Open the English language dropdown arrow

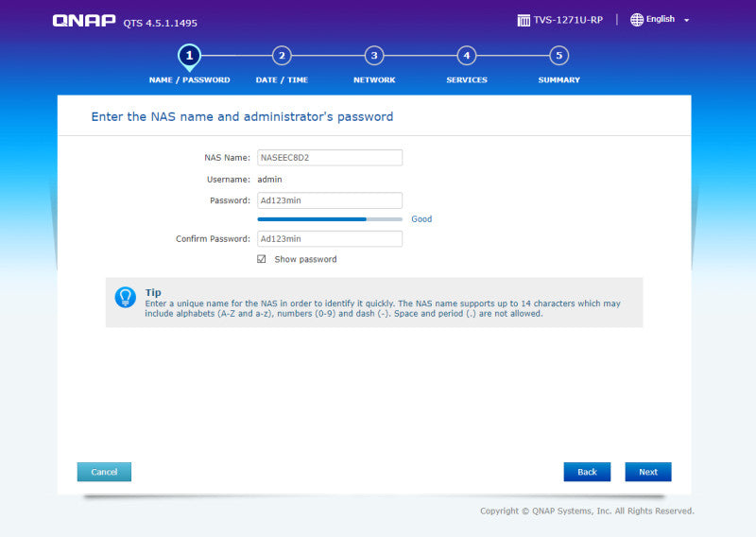pyautogui.click(x=687, y=20)
